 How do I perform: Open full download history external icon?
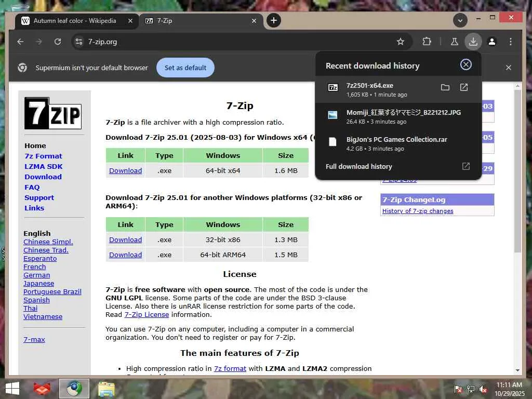coord(466,166)
